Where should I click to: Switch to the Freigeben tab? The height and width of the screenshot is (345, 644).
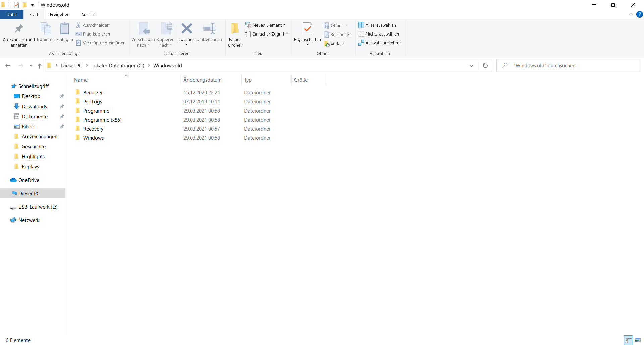point(60,14)
